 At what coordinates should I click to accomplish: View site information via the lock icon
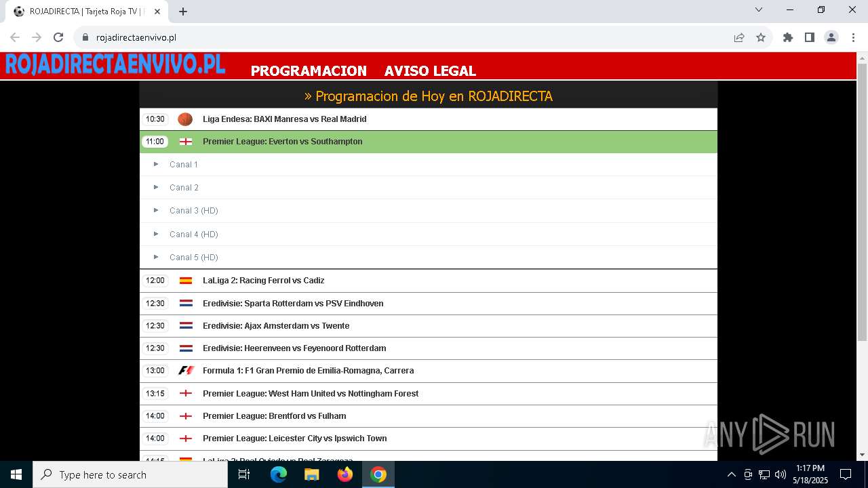tap(85, 37)
